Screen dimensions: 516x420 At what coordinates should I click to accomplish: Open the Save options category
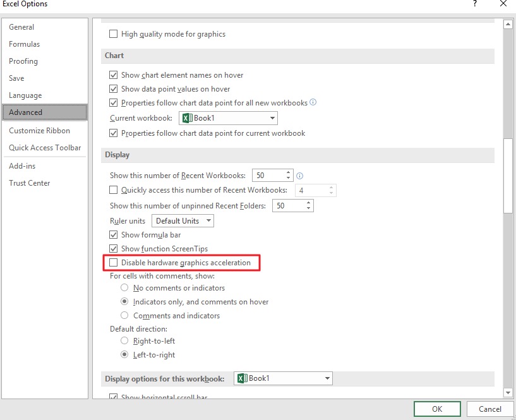[x=45, y=78]
